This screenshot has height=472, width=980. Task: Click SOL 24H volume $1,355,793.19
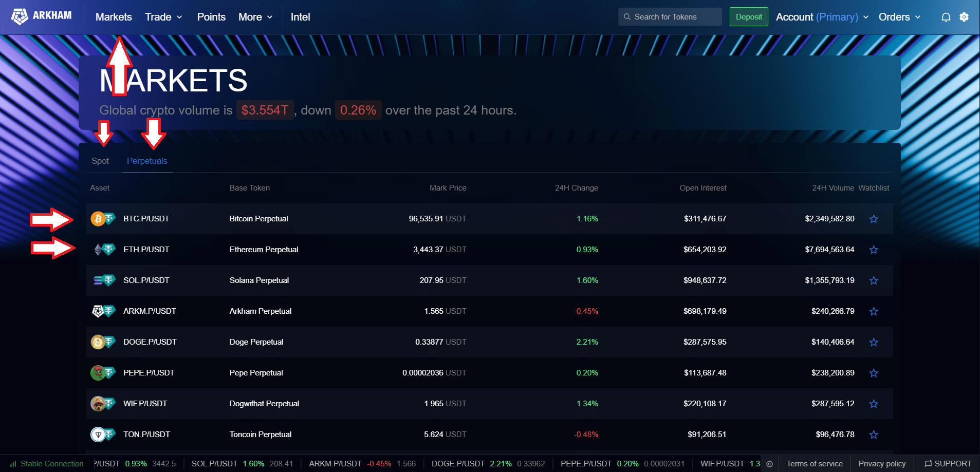(829, 280)
